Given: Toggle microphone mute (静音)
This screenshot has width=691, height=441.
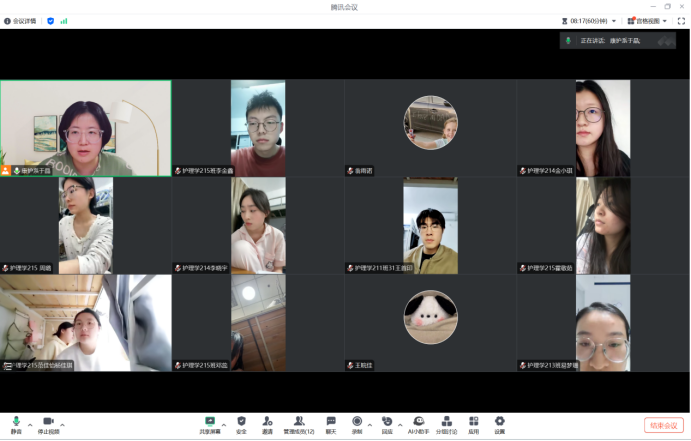Looking at the screenshot, I should (x=16, y=424).
